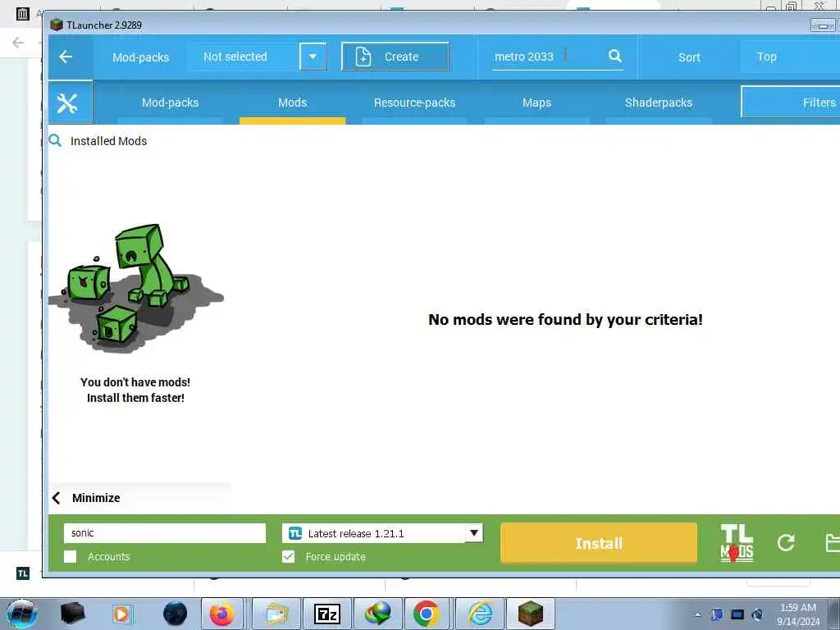
Task: Click the You don't have mods text
Action: click(x=135, y=390)
